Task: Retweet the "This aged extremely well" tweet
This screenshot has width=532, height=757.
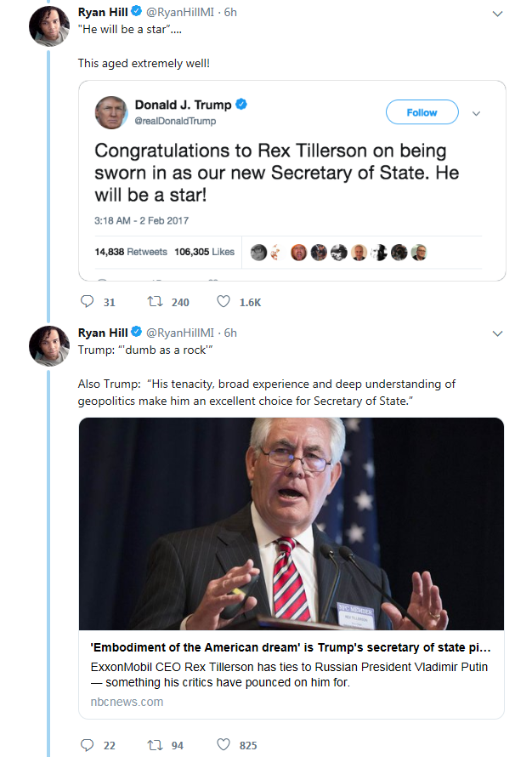Action: coord(156,302)
